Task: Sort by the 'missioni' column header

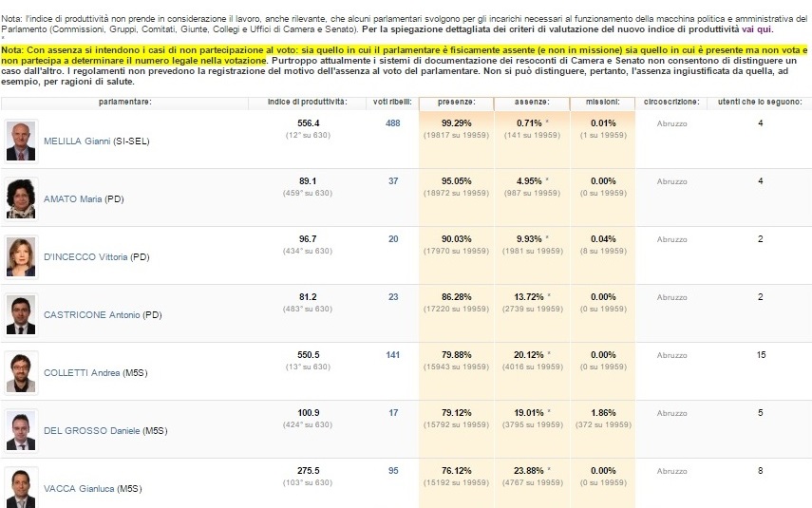Action: 602,101
